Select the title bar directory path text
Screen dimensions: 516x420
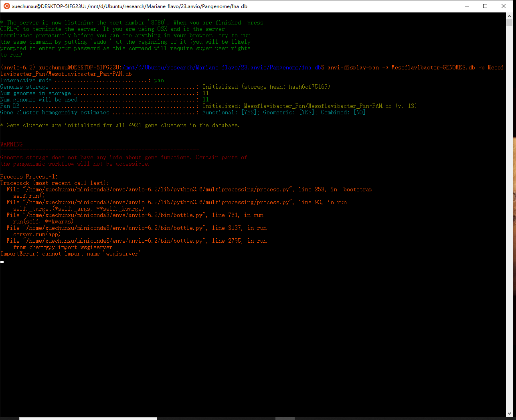click(128, 6)
